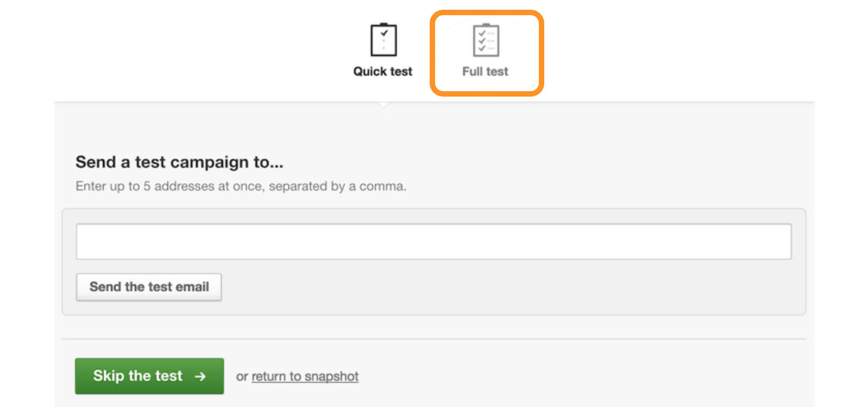Click the clip on top of Full test clipboard

click(x=486, y=24)
